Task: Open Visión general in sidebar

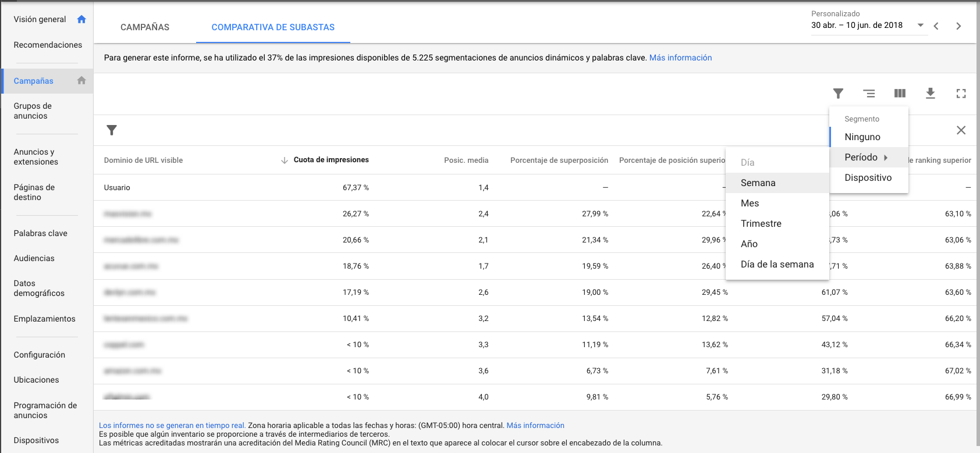Action: point(40,19)
